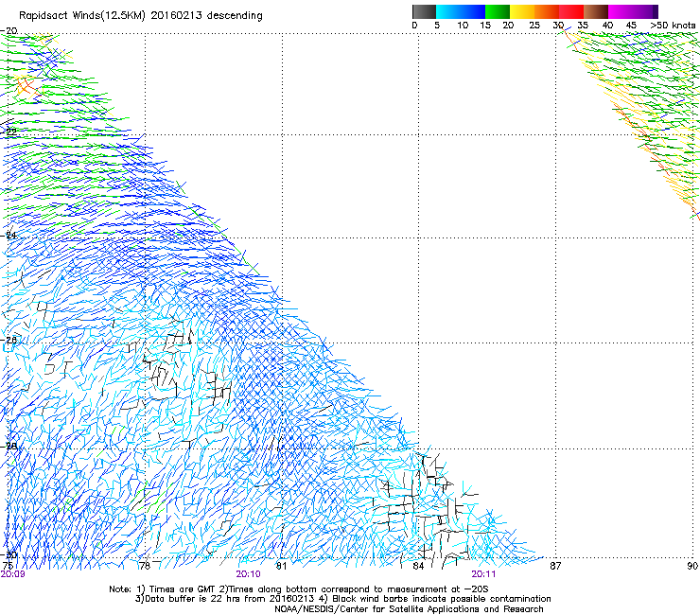700x615 pixels.
Task: Click the cyan-blue 5-15 knots color segment
Action: click(x=461, y=11)
